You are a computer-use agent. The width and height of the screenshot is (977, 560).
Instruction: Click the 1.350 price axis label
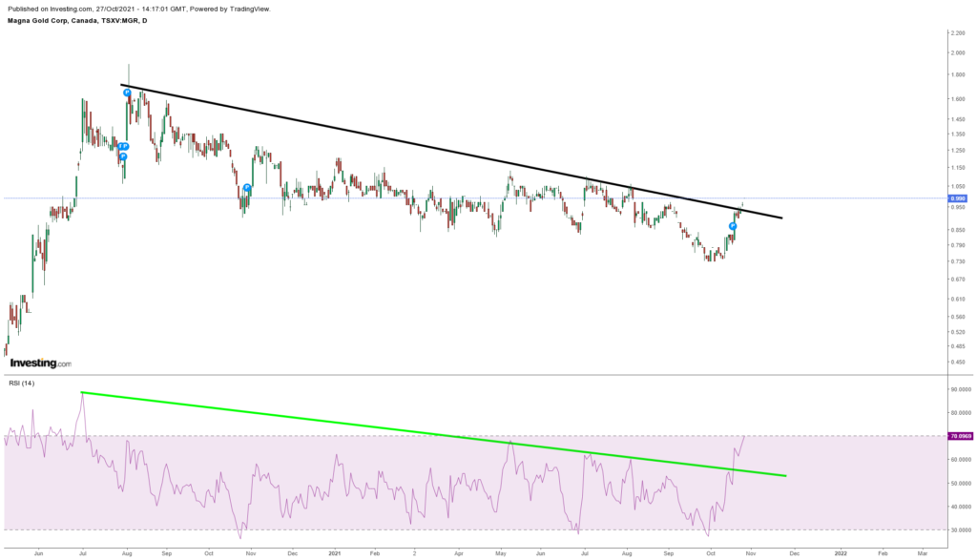(958, 134)
